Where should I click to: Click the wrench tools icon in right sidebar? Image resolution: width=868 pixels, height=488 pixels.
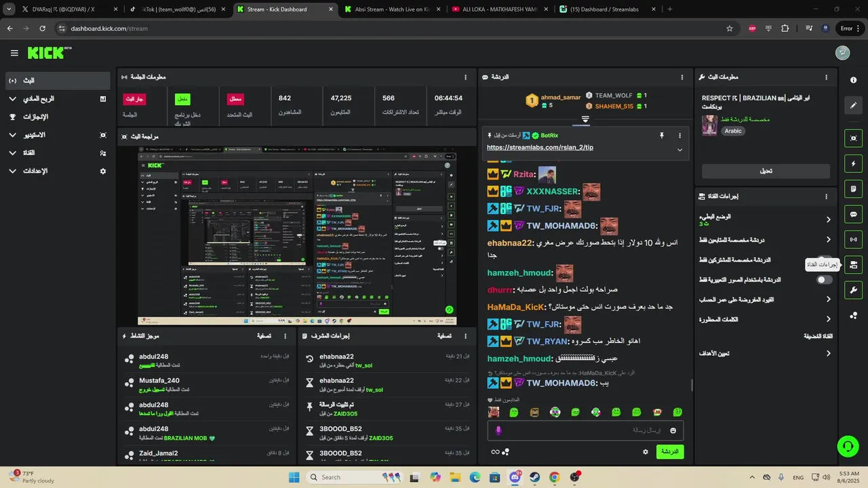(x=853, y=290)
